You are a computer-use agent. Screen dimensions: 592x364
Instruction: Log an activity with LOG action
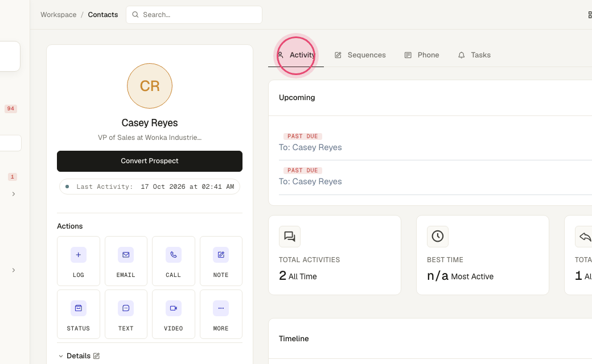79,261
